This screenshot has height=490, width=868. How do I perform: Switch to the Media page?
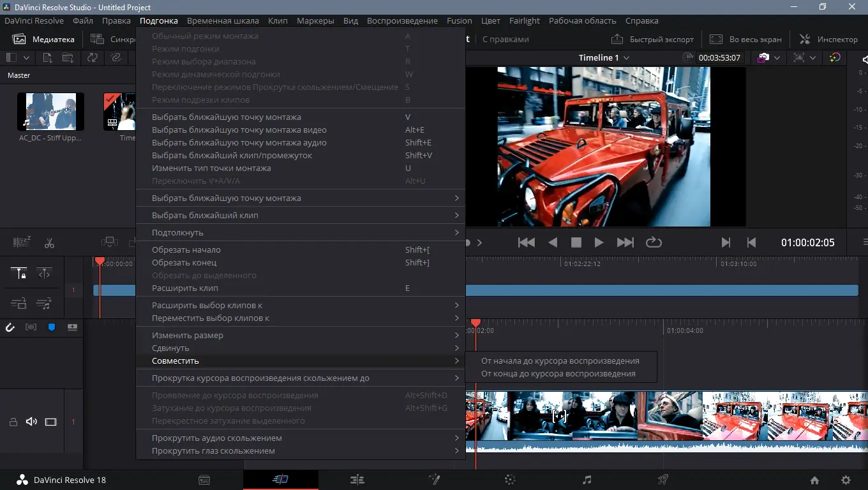point(204,479)
